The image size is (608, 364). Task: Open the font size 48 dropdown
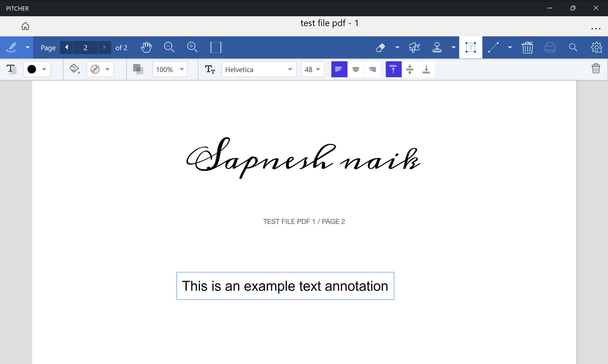coord(313,69)
